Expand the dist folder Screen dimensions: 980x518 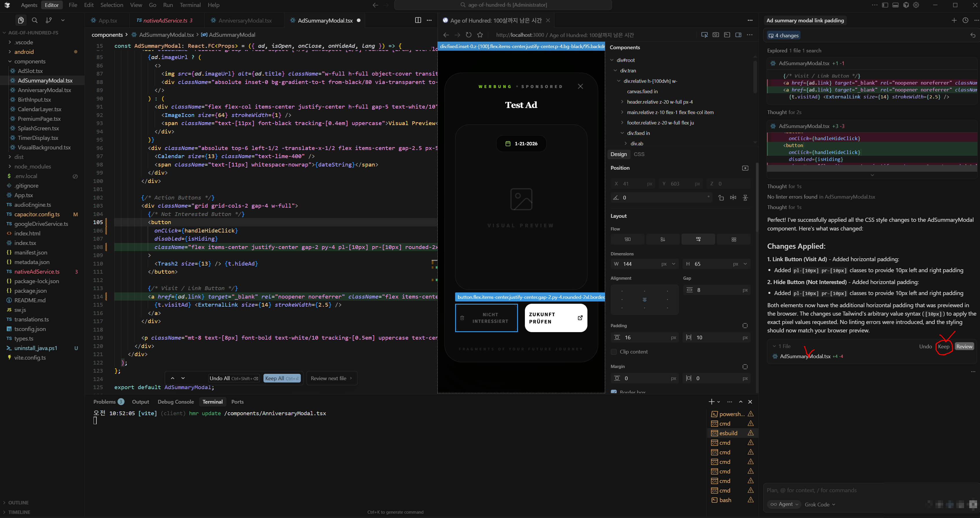(19, 157)
